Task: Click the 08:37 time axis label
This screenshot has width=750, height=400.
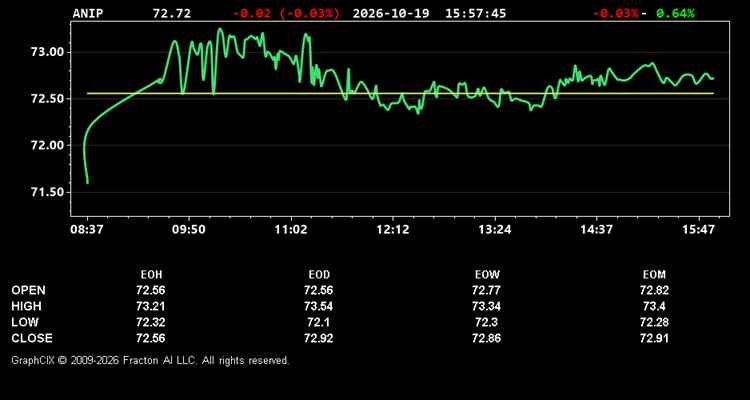Action: (x=87, y=230)
